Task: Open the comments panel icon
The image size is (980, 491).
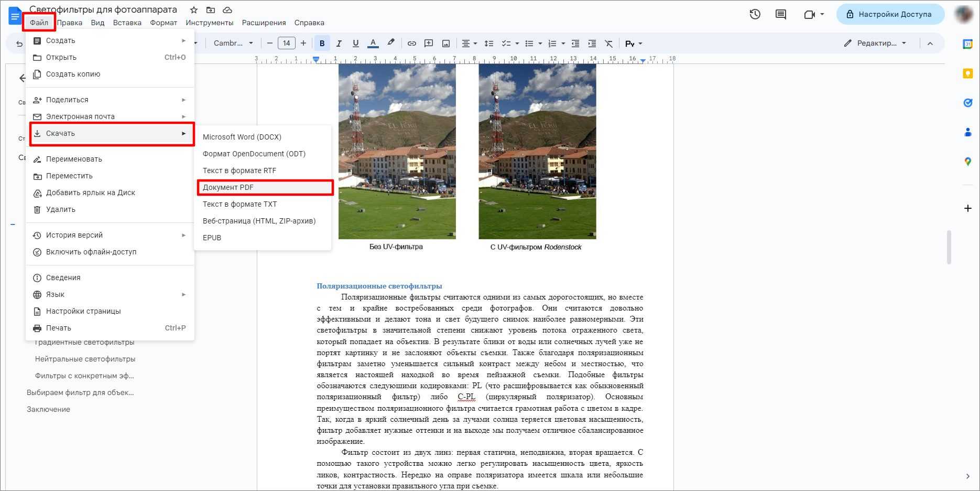Action: [780, 15]
